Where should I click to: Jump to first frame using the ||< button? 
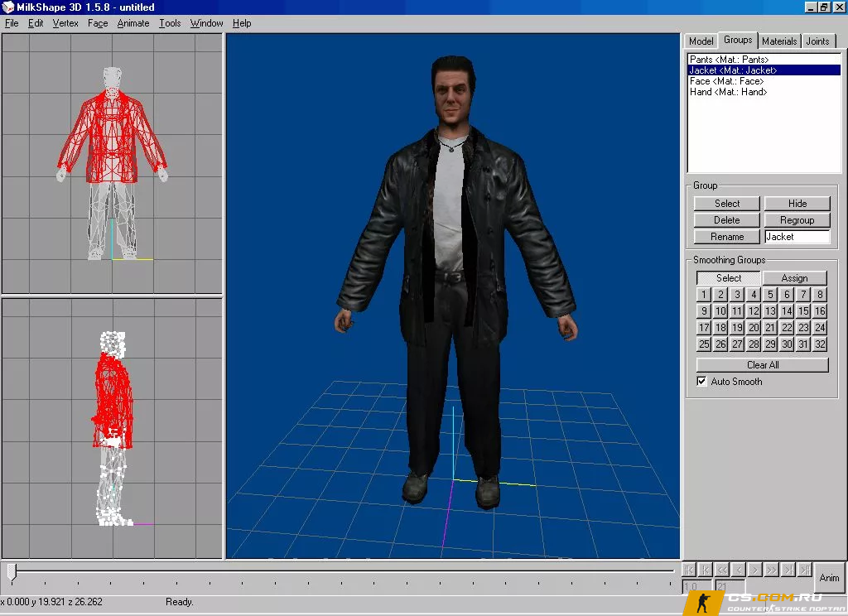point(688,570)
